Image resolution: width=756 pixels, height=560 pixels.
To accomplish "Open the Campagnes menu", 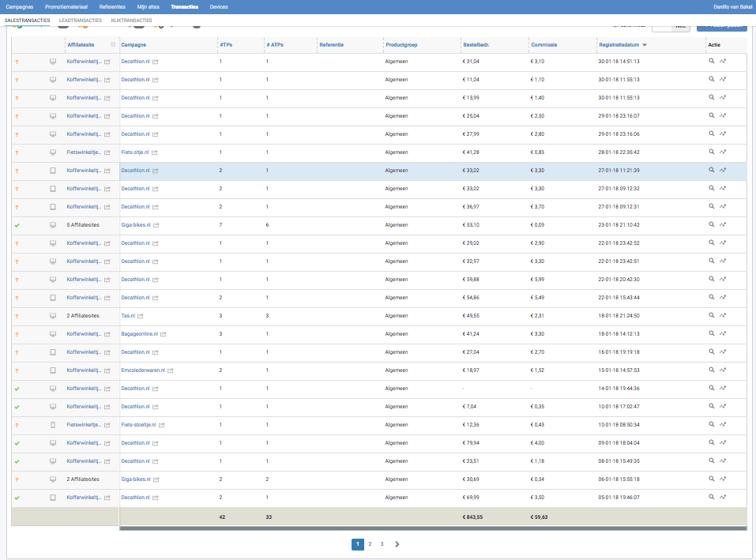I will (19, 7).
